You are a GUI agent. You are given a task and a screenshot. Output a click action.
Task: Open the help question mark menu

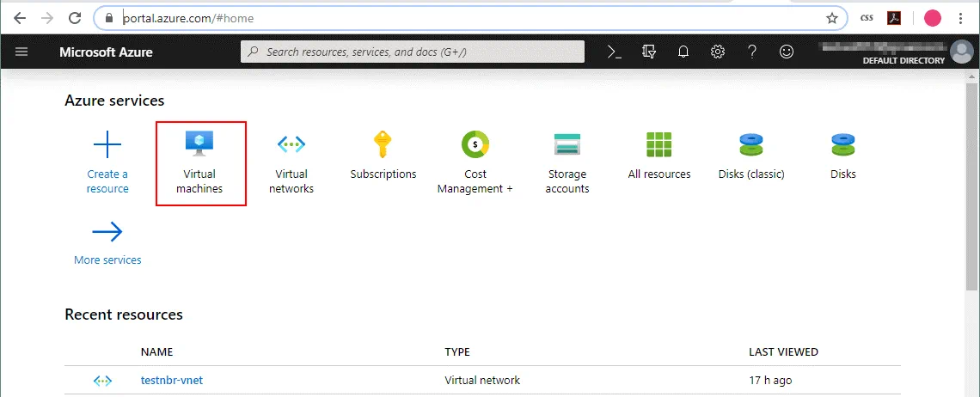[x=752, y=52]
